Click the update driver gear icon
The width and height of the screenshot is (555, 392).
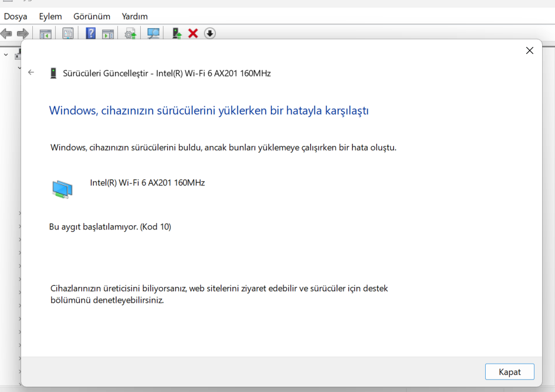click(131, 33)
